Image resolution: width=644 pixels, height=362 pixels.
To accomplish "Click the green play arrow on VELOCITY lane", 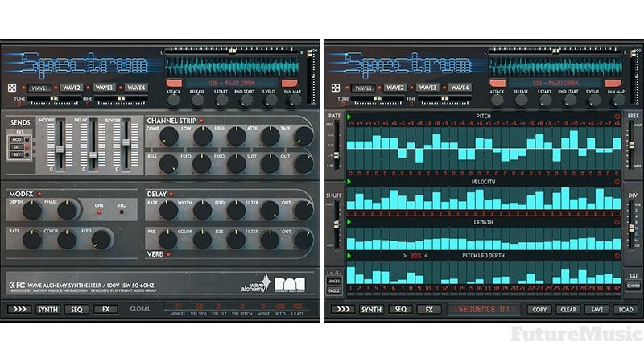I will tap(349, 182).
